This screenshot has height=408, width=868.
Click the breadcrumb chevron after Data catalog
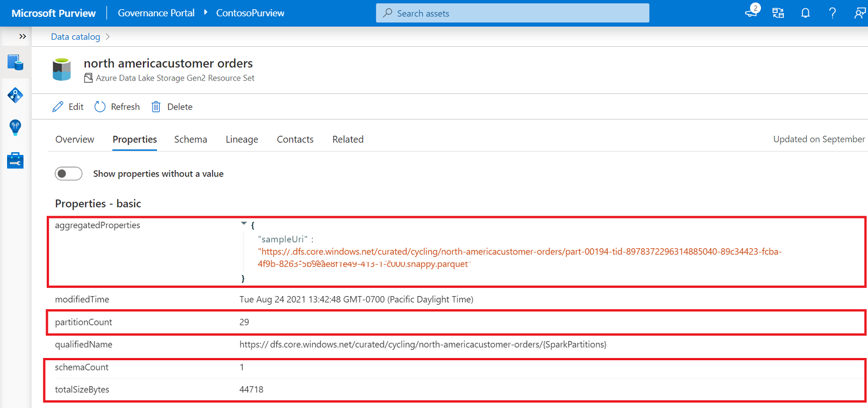click(108, 36)
